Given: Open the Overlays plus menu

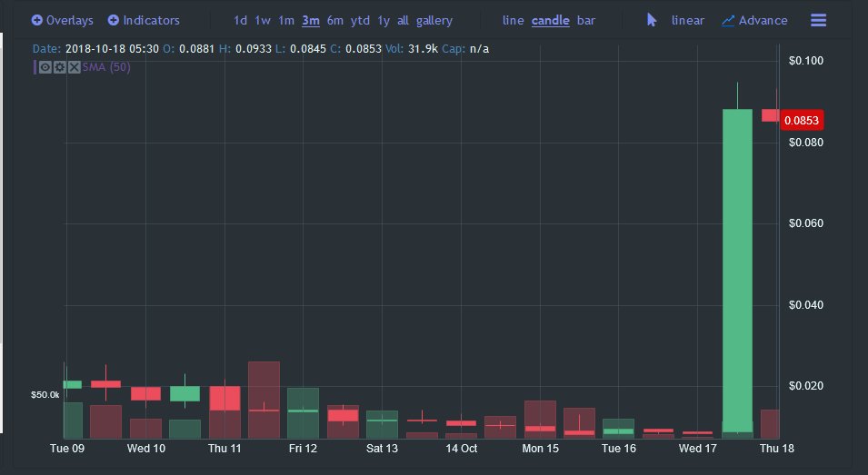Looking at the screenshot, I should (x=62, y=21).
